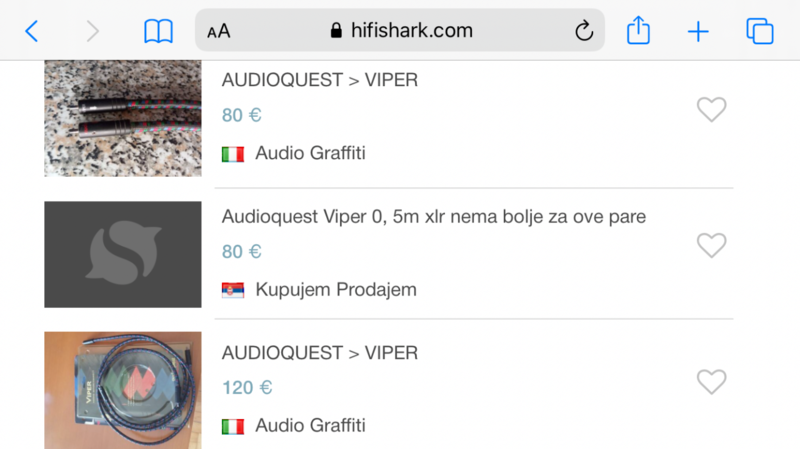800x449 pixels.
Task: Open the first AUDIOQUEST > VIPER listing title
Action: [320, 80]
